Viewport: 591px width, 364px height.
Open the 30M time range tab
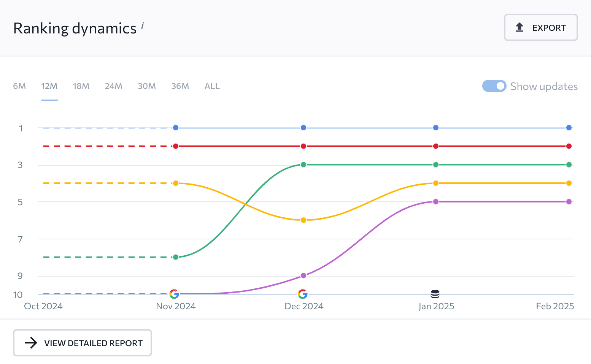coord(147,86)
